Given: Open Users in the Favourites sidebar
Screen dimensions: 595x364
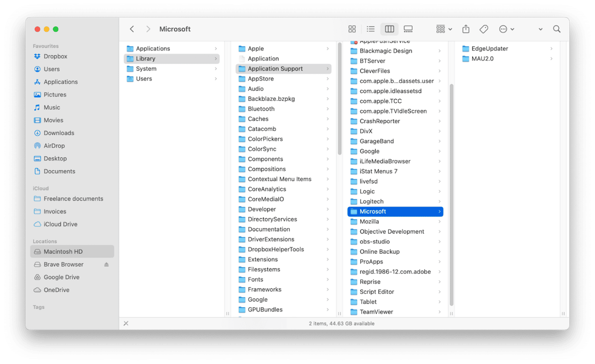Looking at the screenshot, I should tap(72, 69).
